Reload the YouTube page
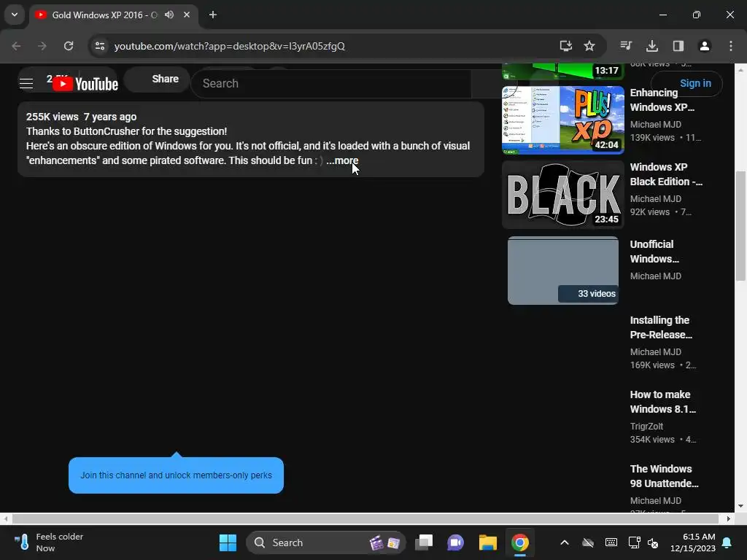Image resolution: width=747 pixels, height=560 pixels. tap(69, 46)
